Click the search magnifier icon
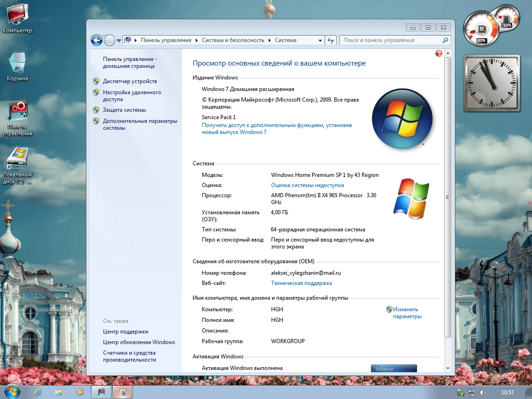 click(445, 40)
